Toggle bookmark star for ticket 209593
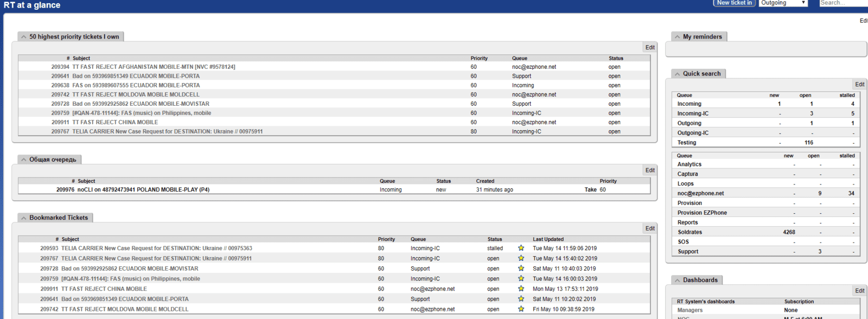The image size is (868, 319). click(521, 248)
